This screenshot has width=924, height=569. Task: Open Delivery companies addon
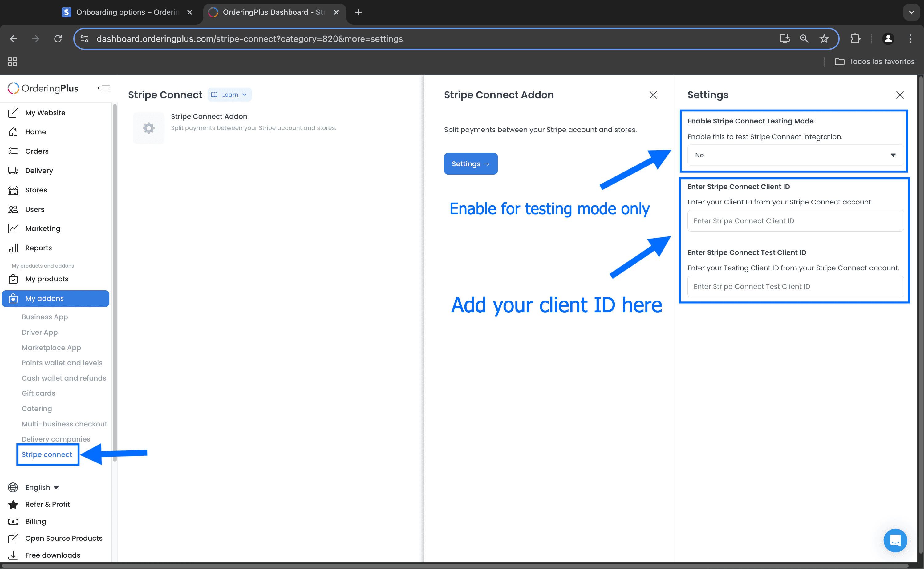tap(56, 439)
